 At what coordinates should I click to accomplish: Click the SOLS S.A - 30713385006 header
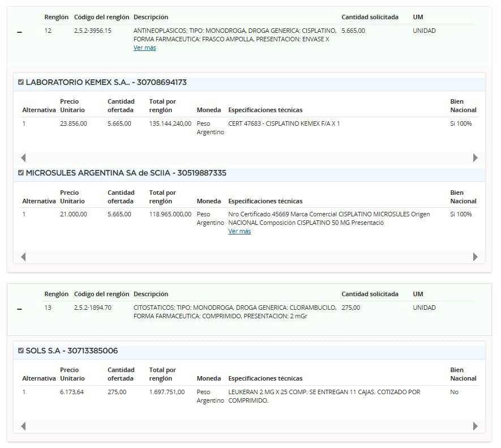72,351
